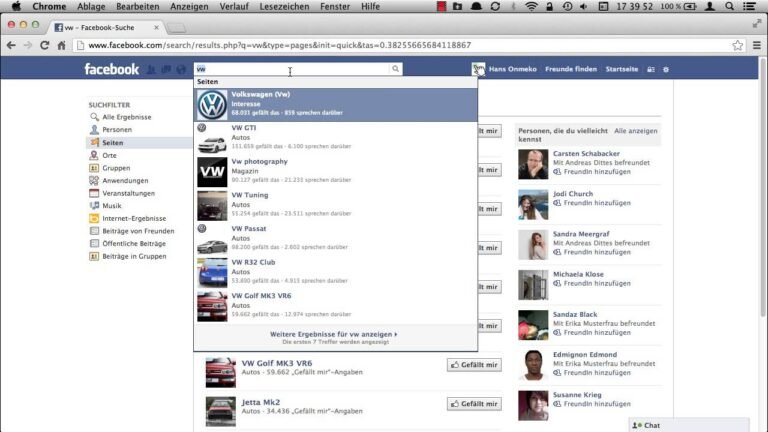Click the search magnifier in Facebook search box

[x=395, y=70]
